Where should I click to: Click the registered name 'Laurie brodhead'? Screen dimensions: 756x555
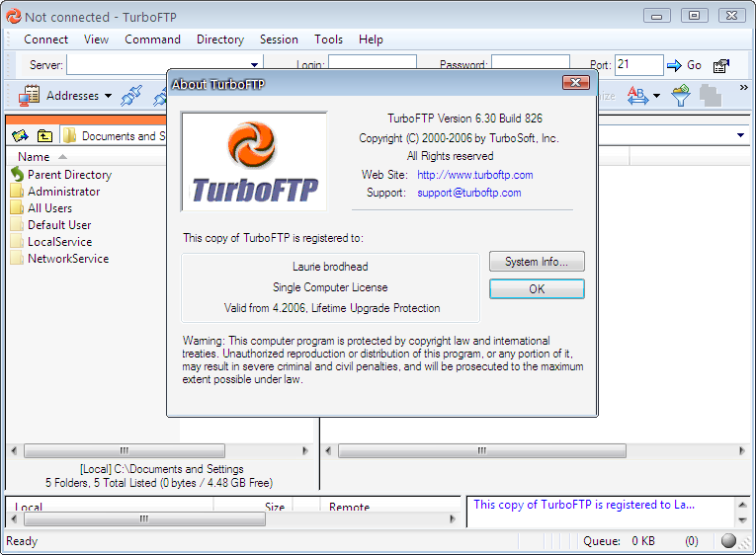tap(330, 267)
